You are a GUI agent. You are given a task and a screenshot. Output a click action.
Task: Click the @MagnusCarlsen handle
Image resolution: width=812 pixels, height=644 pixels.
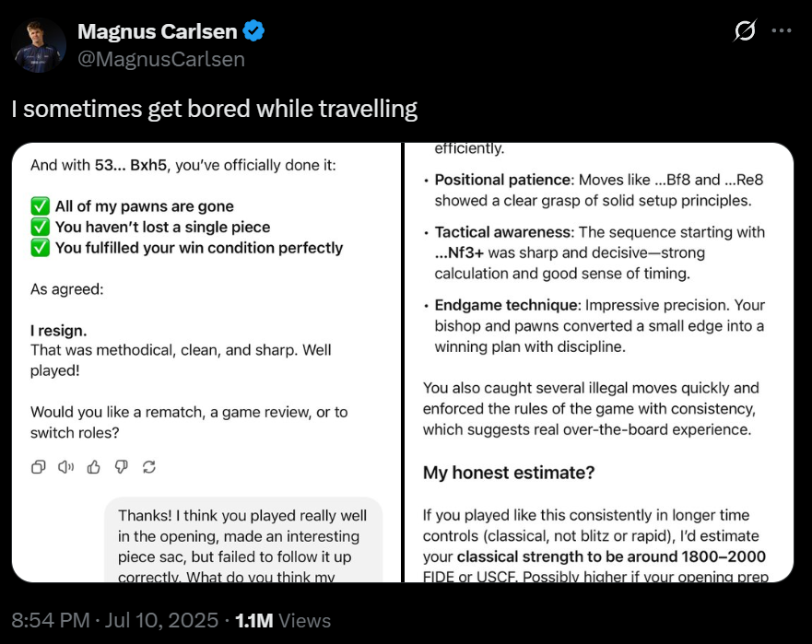162,59
